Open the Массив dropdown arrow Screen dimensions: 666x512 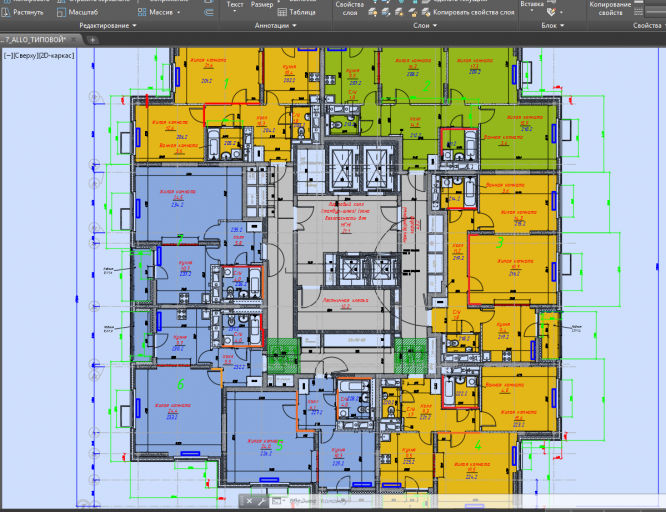pyautogui.click(x=178, y=12)
